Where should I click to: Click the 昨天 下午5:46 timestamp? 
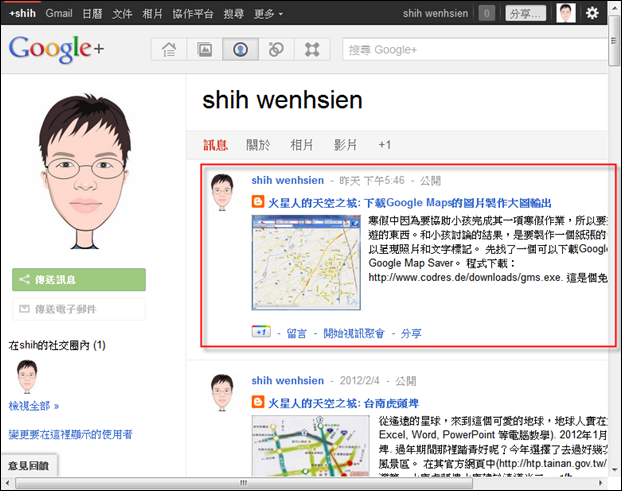[372, 181]
